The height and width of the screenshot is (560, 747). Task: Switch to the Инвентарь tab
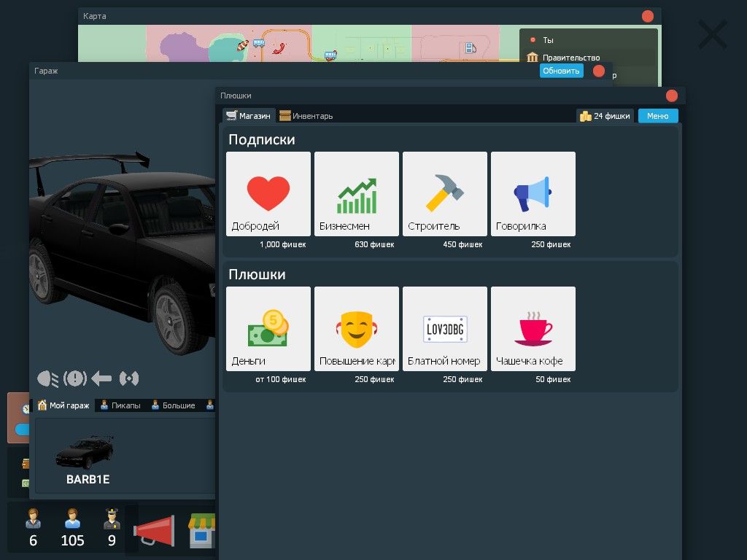click(x=306, y=116)
